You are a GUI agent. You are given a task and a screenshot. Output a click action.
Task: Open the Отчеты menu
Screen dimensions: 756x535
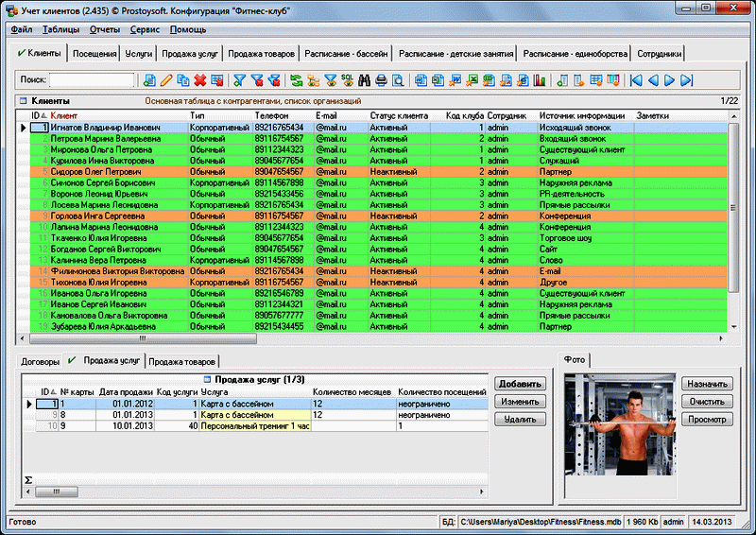[104, 29]
